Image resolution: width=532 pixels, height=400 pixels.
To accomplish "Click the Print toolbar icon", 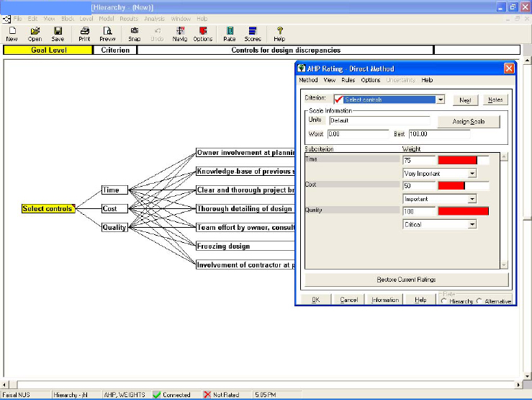I will (84, 34).
